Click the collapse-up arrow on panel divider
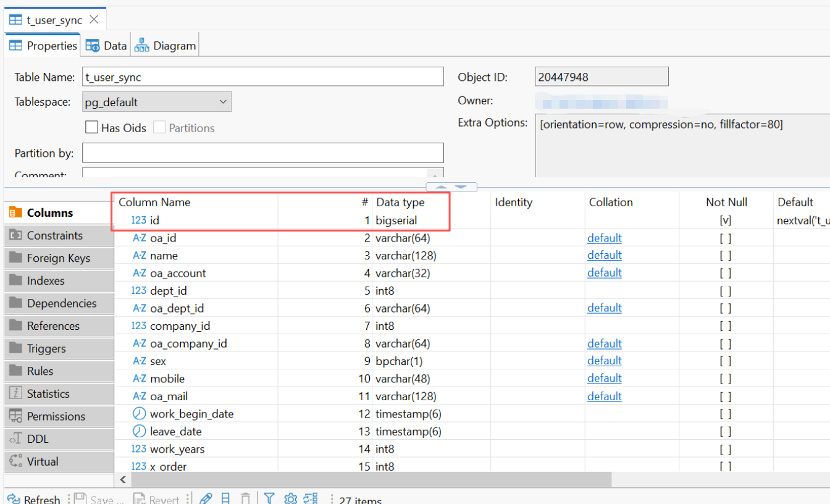 coord(440,187)
